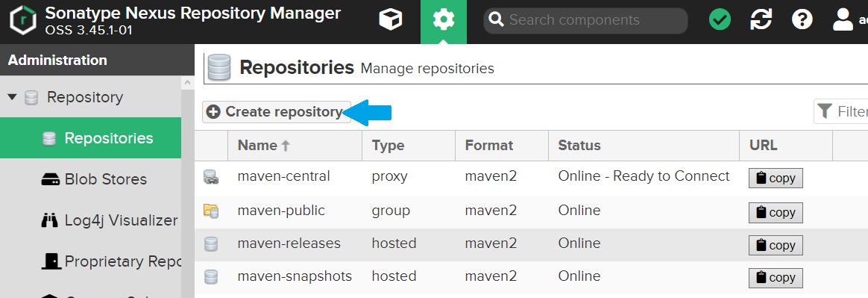Click the hosted icon beside maven-snapshots
The height and width of the screenshot is (298, 868).
211,277
